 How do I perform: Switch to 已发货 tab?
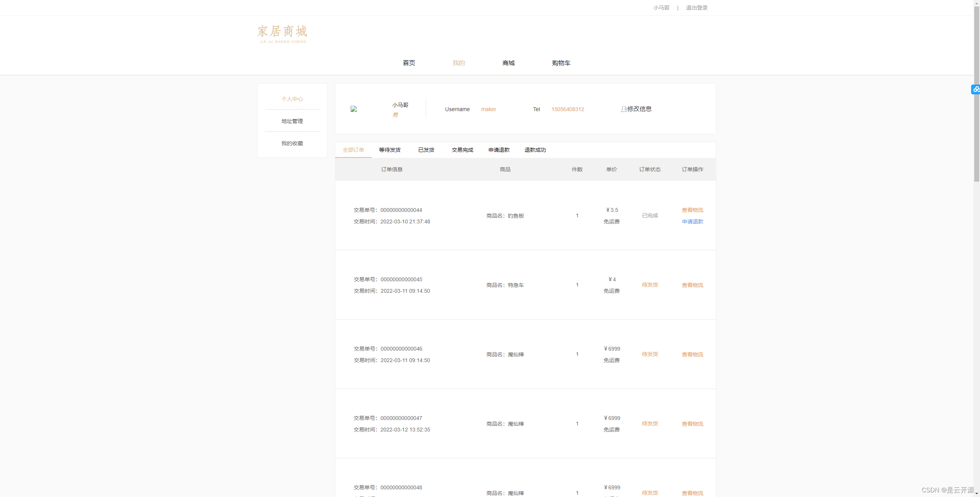426,150
